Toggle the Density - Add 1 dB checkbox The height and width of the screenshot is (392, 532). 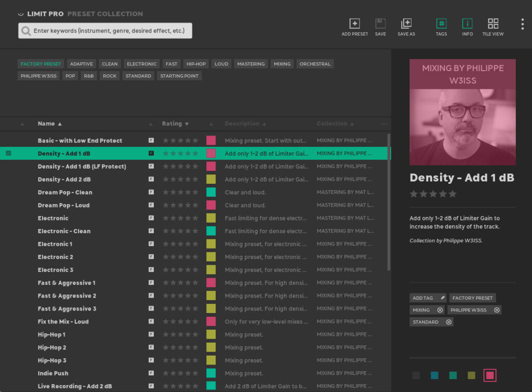tap(8, 153)
